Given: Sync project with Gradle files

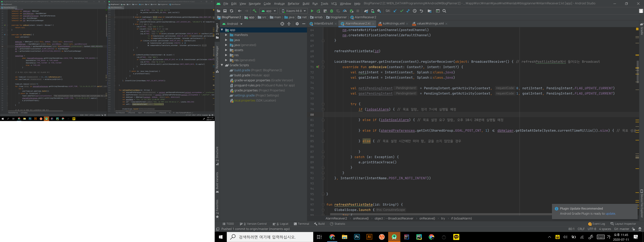Looking at the screenshot, I should coord(366,11).
